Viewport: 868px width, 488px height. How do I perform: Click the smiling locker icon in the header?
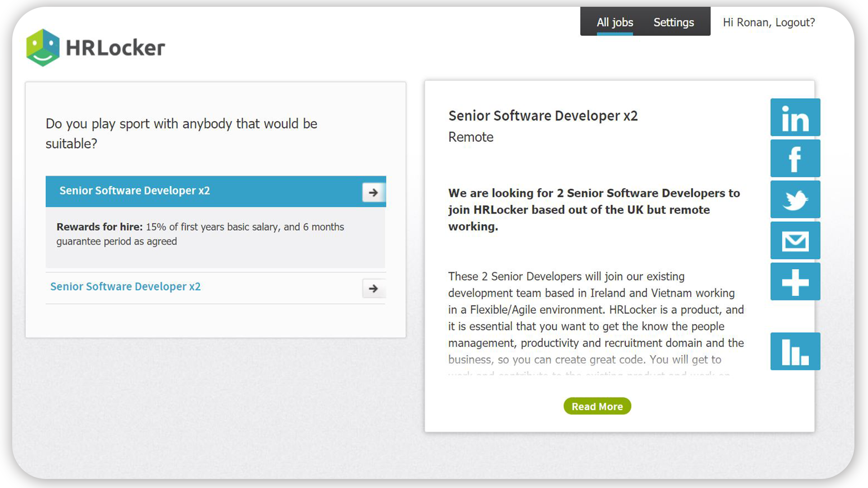coord(42,47)
